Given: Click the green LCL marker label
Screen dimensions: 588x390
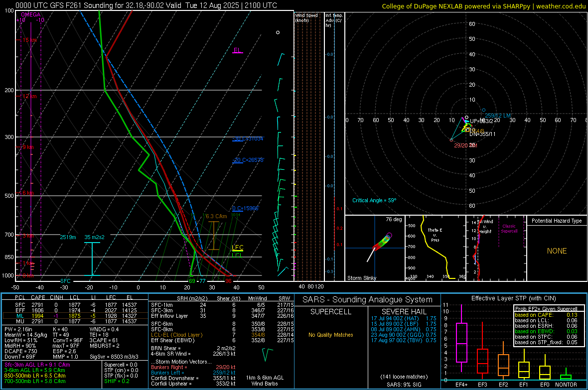Looking at the screenshot, I should pyautogui.click(x=237, y=255).
